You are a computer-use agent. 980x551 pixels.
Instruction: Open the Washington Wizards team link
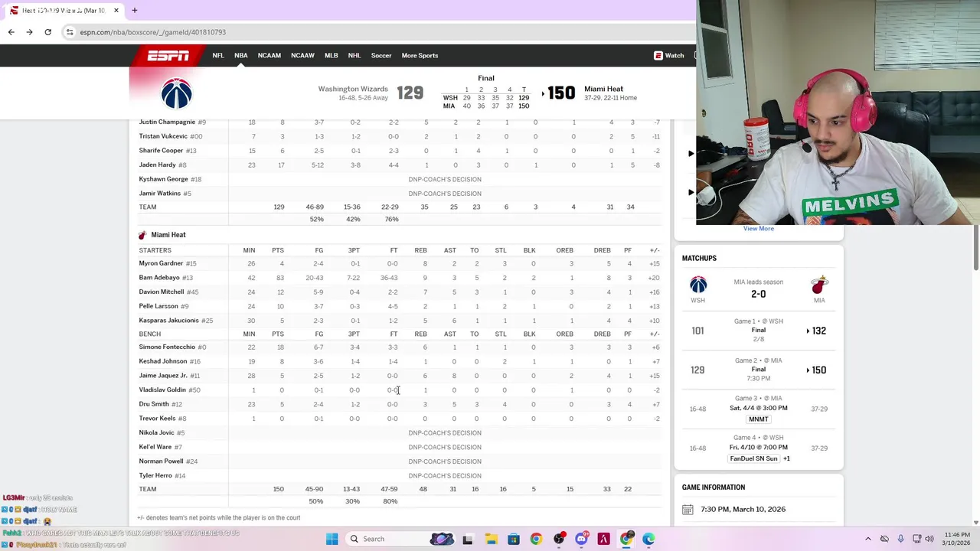(x=353, y=89)
